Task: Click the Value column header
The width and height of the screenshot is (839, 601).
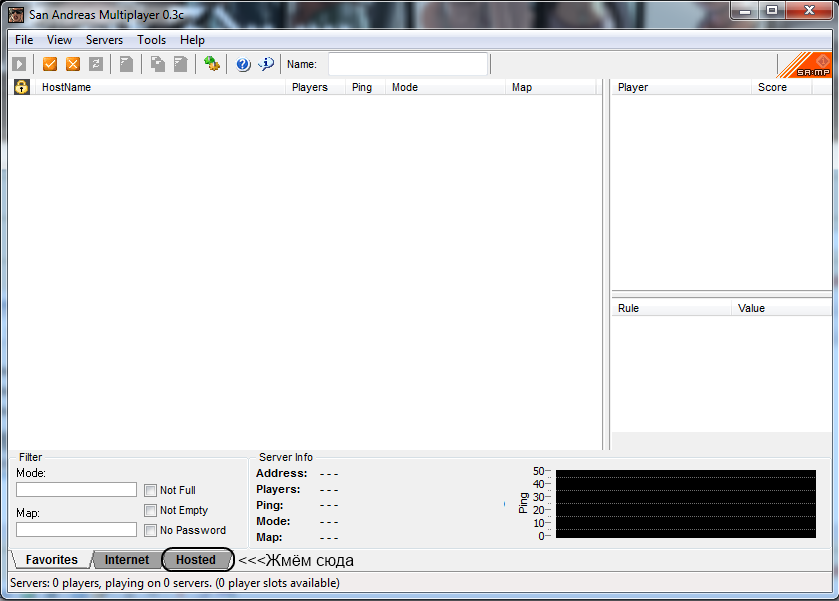Action: click(x=782, y=308)
